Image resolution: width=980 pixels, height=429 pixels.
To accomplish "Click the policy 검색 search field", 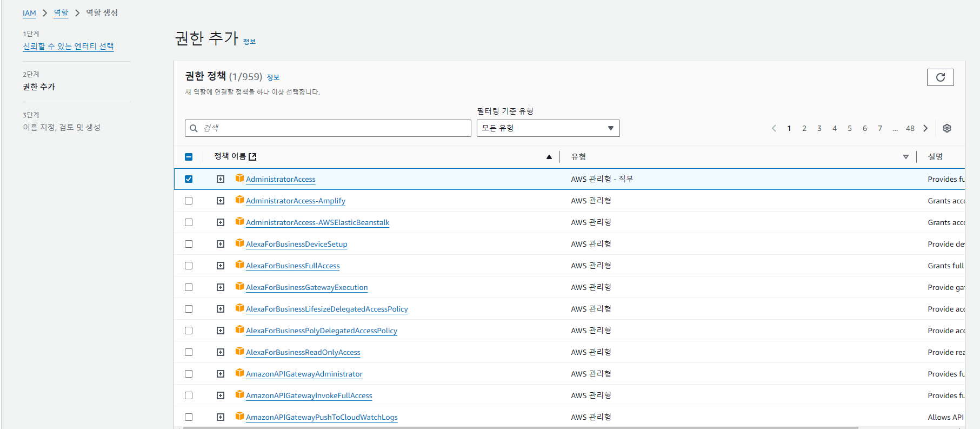I will (328, 128).
